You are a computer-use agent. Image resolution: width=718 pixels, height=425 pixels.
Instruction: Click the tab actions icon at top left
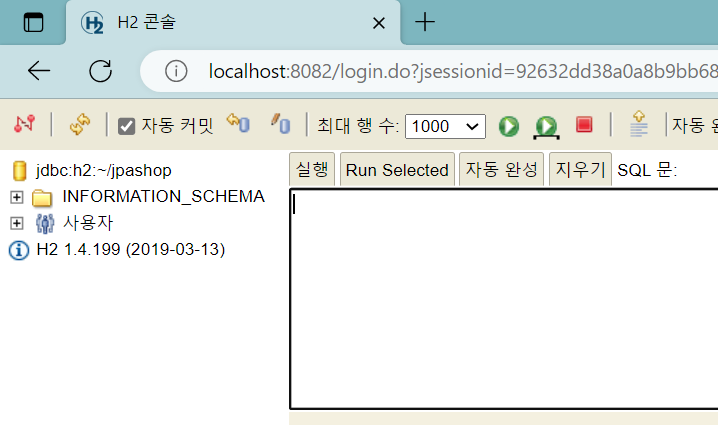(x=33, y=22)
